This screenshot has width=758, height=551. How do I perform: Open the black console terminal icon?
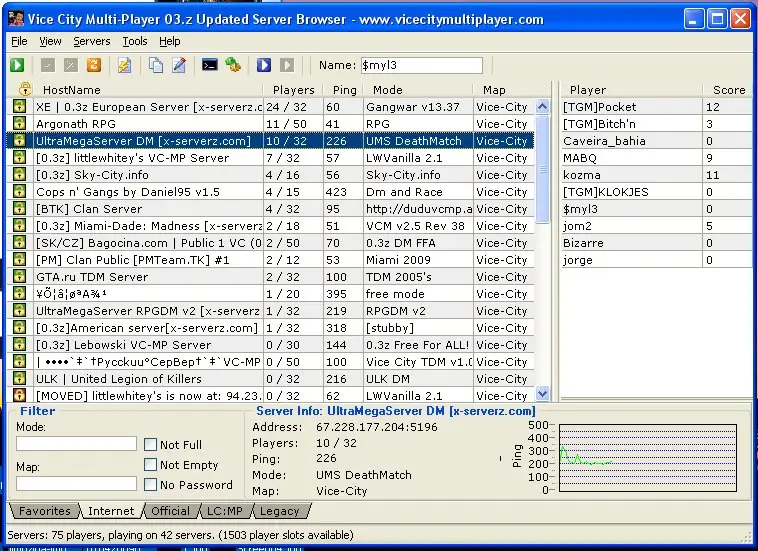click(x=210, y=65)
